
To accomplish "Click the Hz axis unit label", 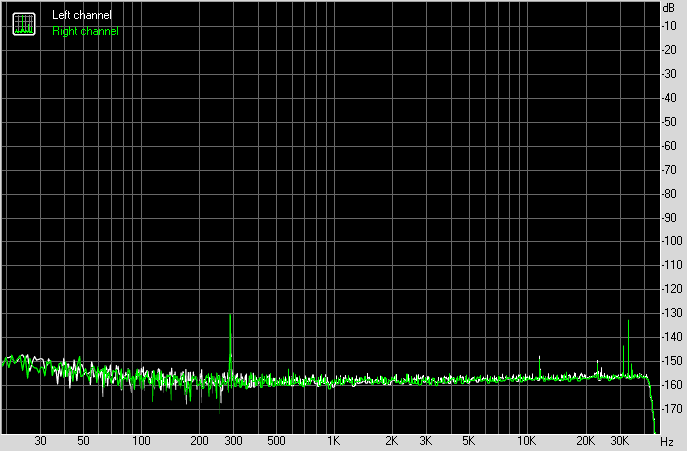I will (667, 441).
